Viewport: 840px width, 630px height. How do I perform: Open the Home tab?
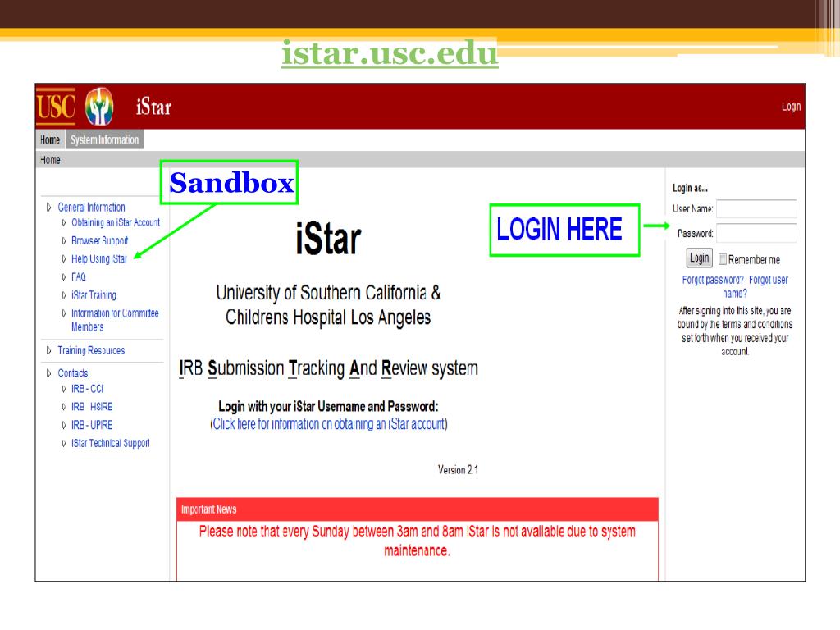point(50,139)
